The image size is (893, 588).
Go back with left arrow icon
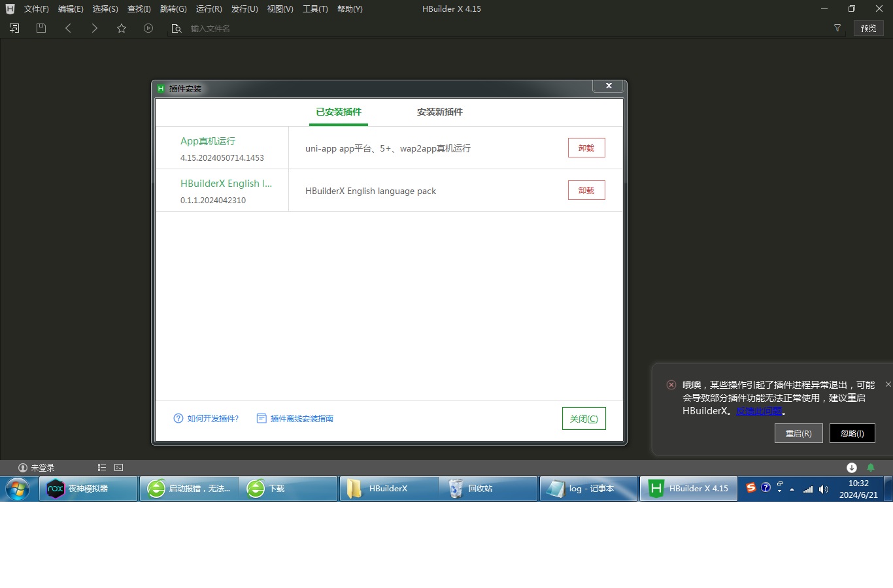pos(68,28)
